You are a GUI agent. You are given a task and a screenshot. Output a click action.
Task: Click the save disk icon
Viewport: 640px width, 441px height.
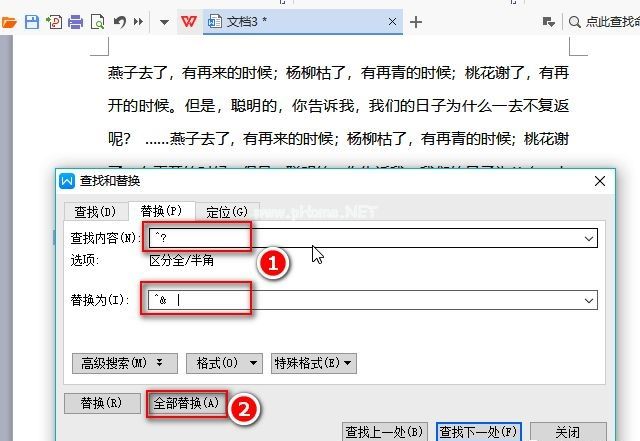click(x=32, y=21)
